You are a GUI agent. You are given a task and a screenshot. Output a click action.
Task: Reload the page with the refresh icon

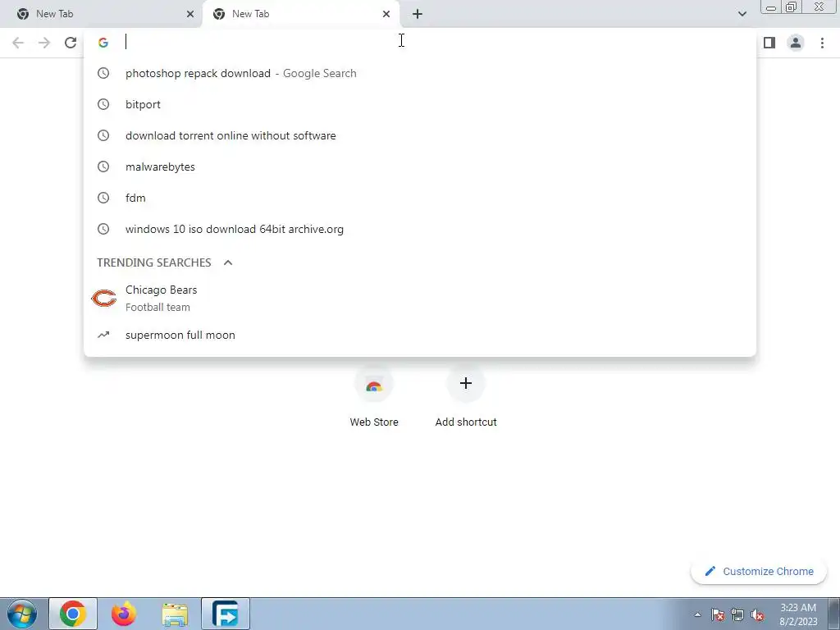click(71, 43)
